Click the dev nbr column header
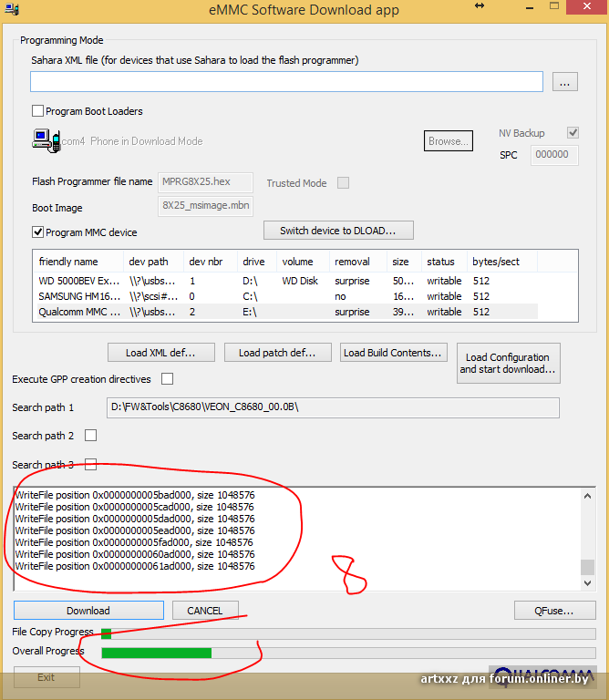The height and width of the screenshot is (700, 609). click(x=211, y=262)
